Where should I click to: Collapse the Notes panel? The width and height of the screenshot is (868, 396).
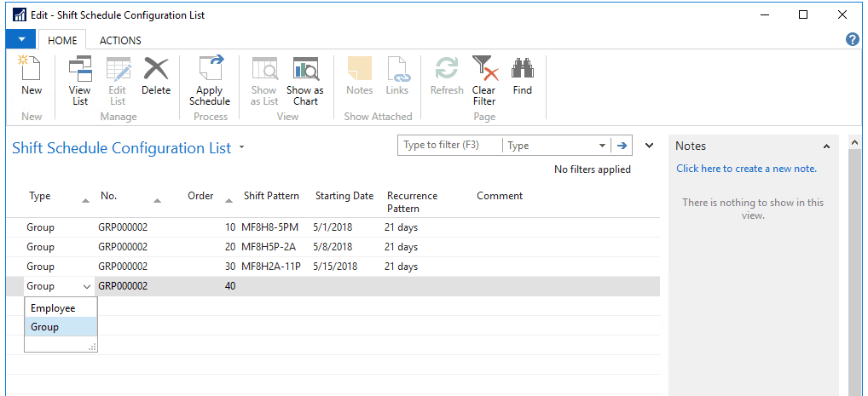825,146
